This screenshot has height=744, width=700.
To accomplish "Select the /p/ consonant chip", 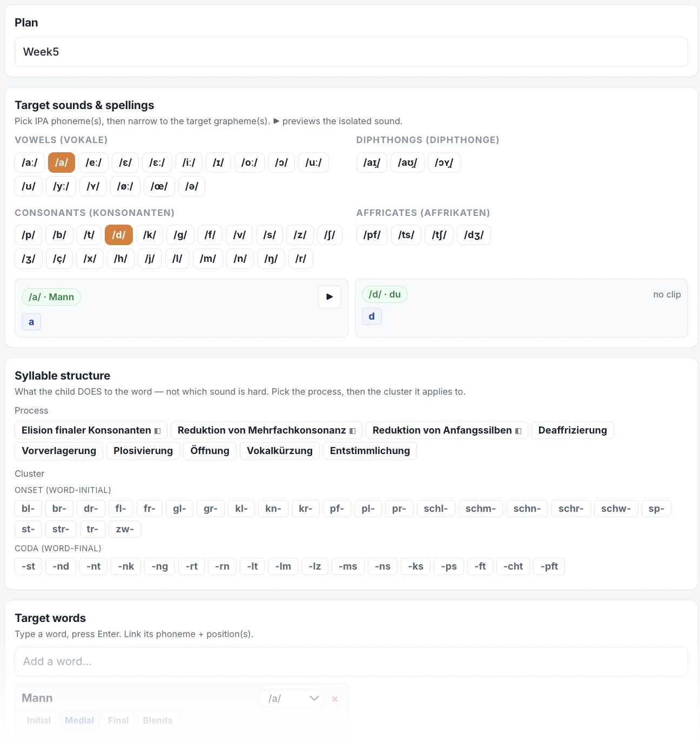I will tap(29, 235).
